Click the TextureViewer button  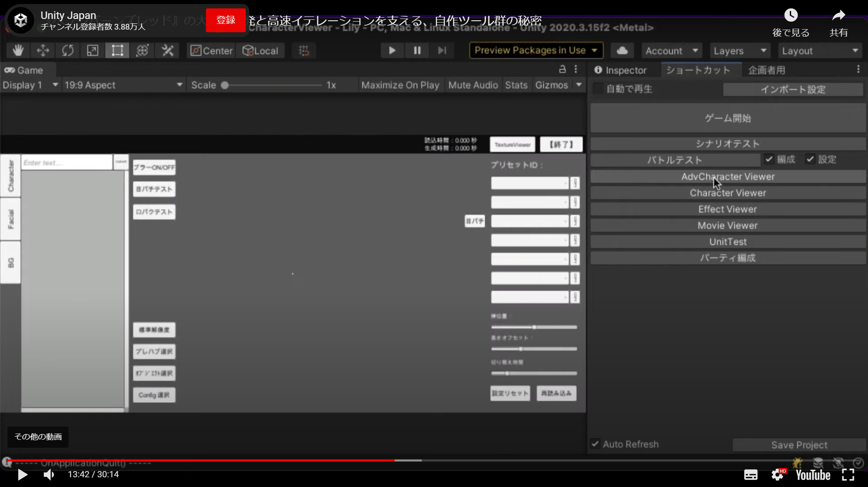point(512,144)
